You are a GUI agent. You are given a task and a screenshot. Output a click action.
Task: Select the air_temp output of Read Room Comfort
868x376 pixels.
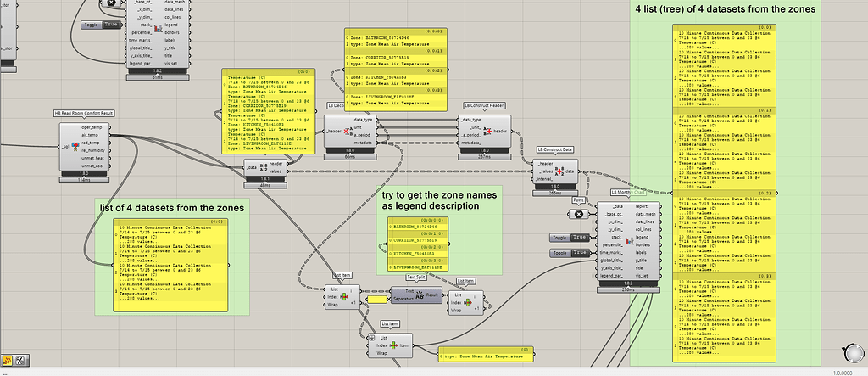point(91,135)
